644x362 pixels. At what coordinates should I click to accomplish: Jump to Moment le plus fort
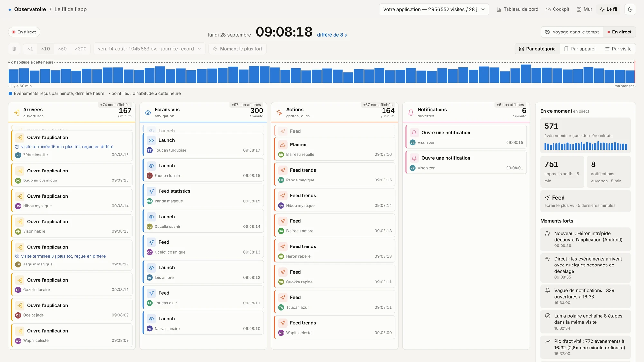pos(237,49)
